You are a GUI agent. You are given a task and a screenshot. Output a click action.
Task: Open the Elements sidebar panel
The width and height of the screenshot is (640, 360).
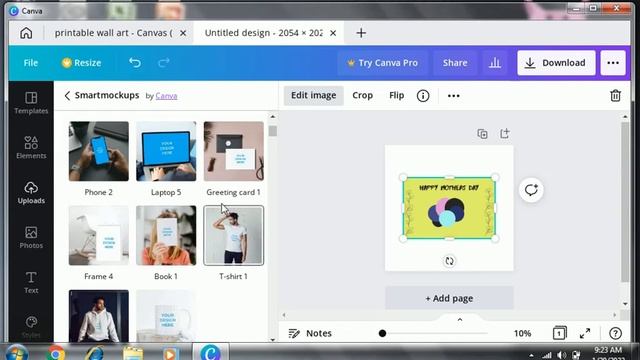coord(31,147)
